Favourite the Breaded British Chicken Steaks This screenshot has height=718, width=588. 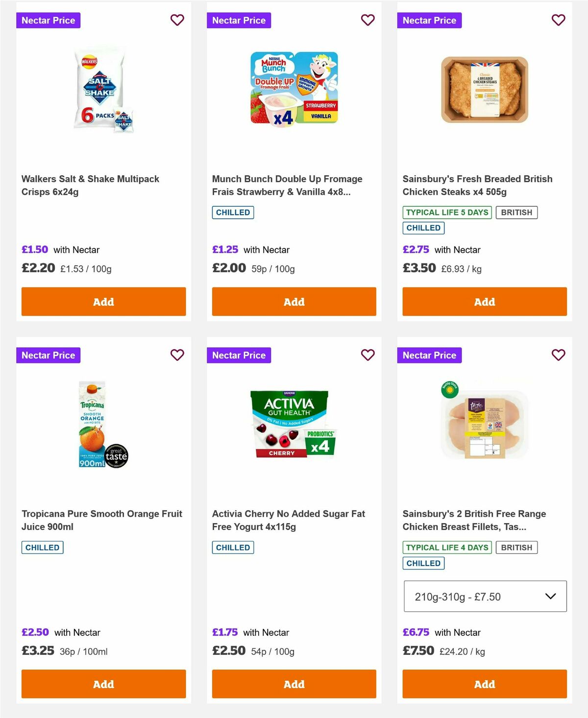pyautogui.click(x=558, y=20)
